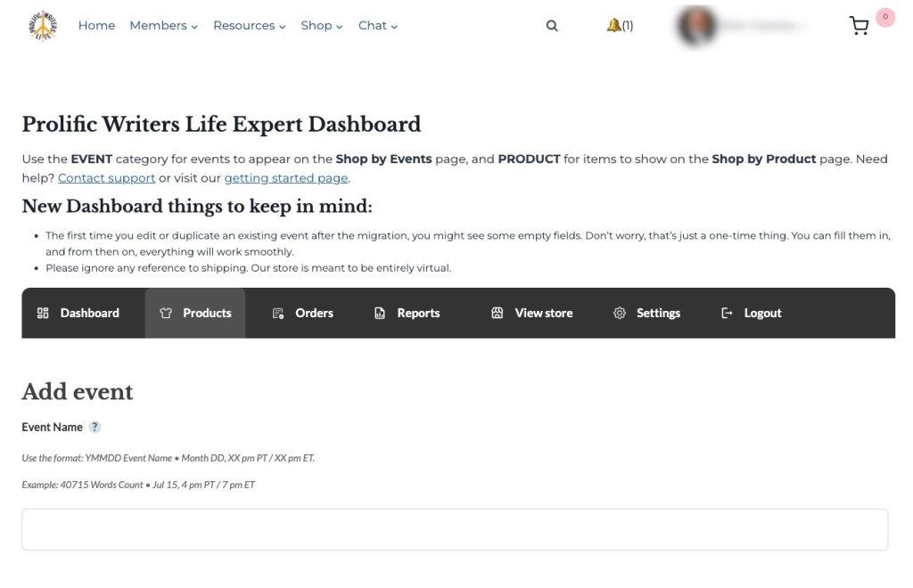Image resolution: width=913 pixels, height=588 pixels.
Task: Open the search magnifier icon
Action: (552, 26)
